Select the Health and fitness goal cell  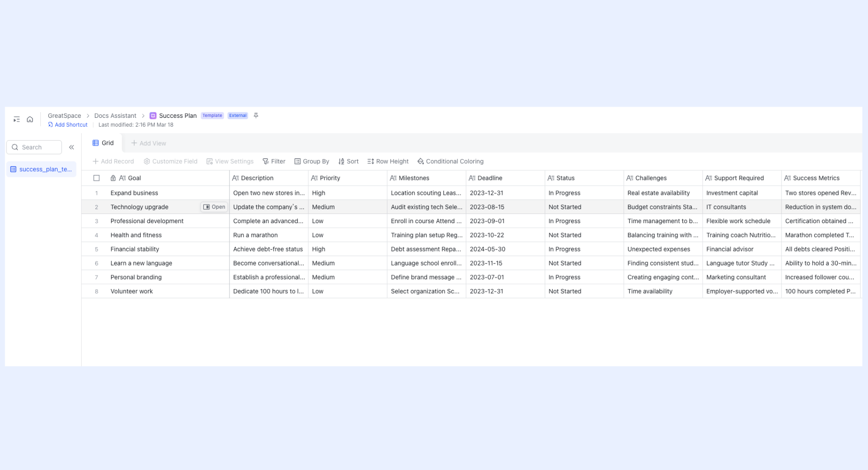click(x=168, y=235)
